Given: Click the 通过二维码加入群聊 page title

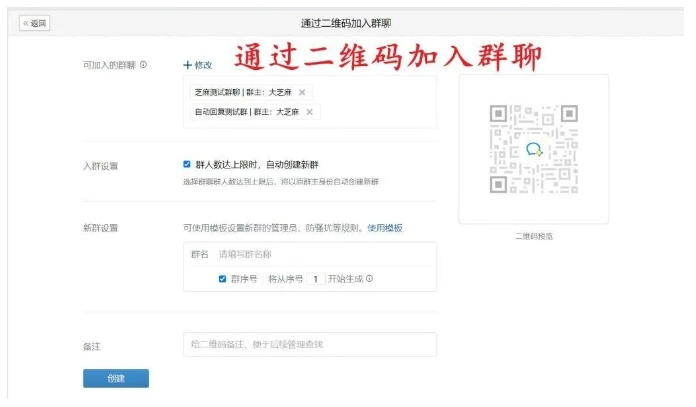Looking at the screenshot, I should [x=347, y=22].
